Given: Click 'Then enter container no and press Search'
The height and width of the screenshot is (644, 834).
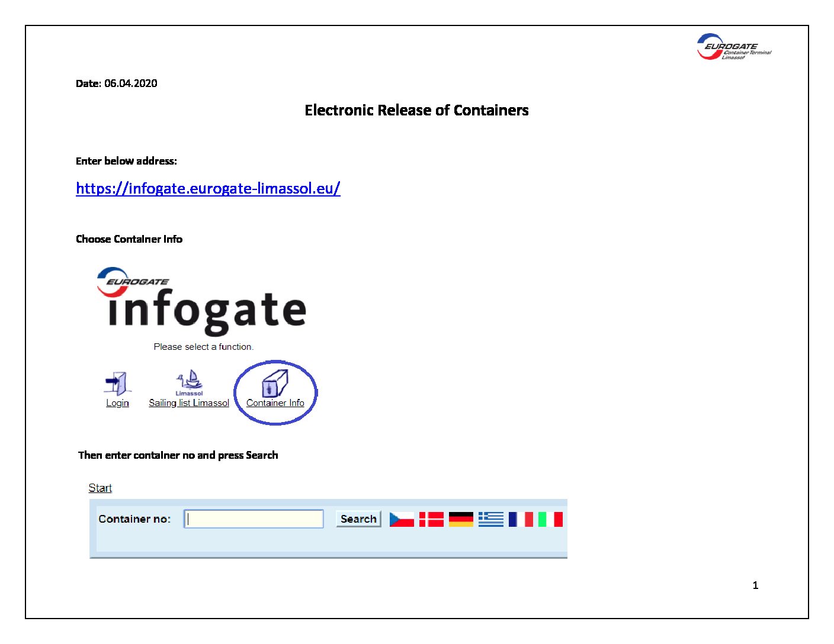Looking at the screenshot, I should tap(178, 455).
